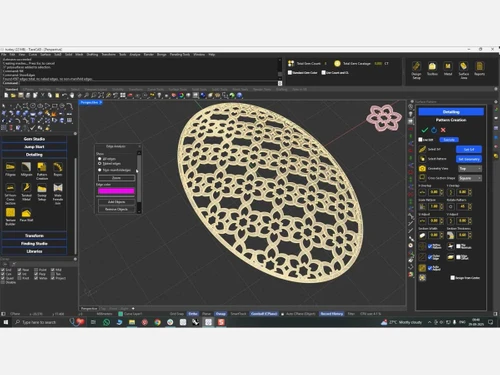Open the Metal icon at top right
Image resolution: width=500 pixels, height=375 pixels.
point(448,66)
